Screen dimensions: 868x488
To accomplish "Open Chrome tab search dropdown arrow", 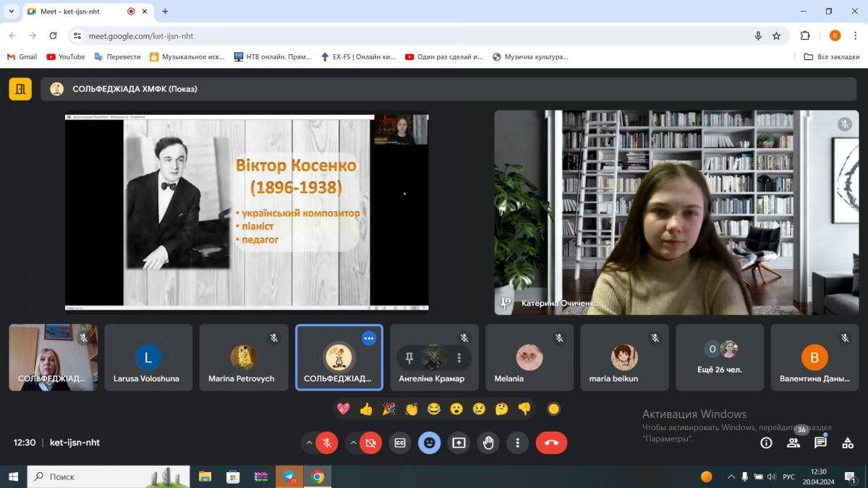I will point(11,12).
